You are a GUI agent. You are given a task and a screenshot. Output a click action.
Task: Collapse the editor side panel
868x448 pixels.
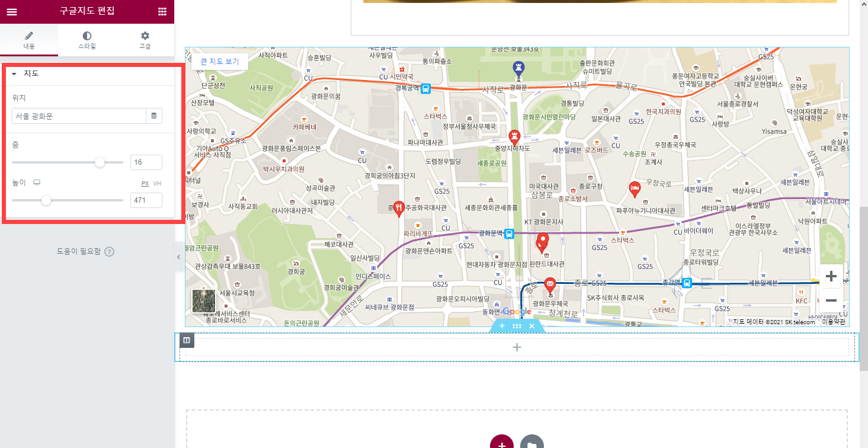tap(179, 257)
